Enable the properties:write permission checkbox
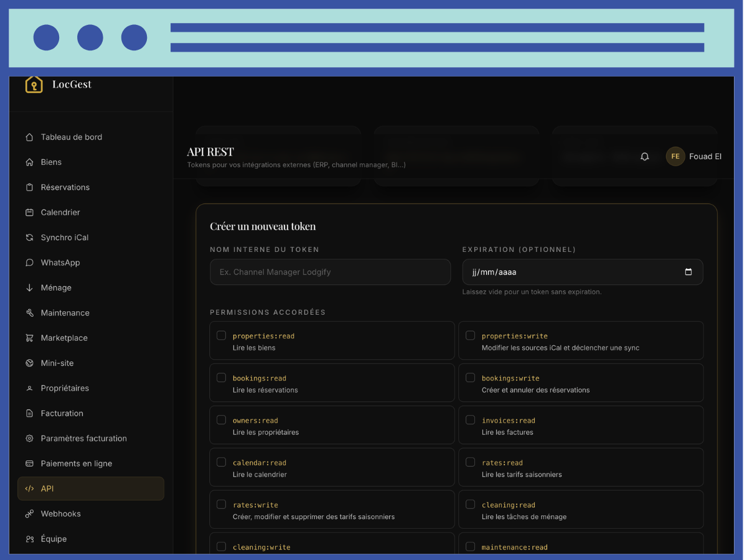747x560 pixels. 470,335
